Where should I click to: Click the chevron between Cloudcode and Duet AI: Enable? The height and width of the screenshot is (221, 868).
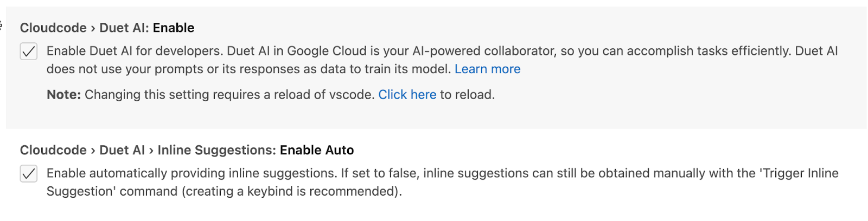tap(93, 28)
